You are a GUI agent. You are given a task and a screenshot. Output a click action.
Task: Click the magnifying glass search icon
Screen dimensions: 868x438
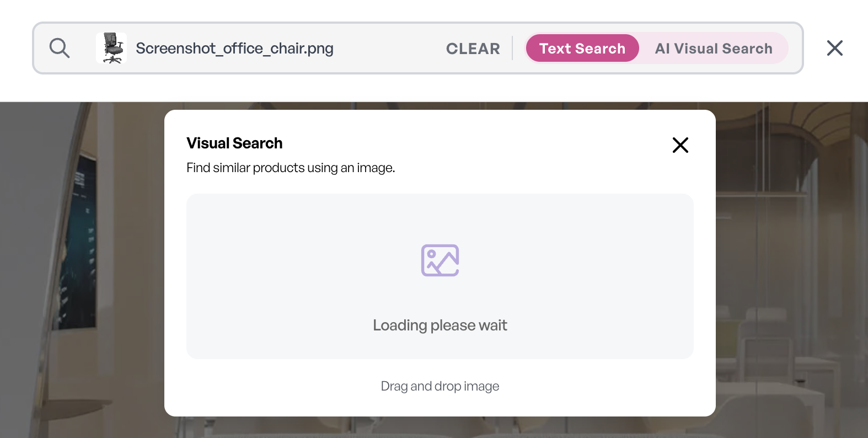click(x=60, y=48)
